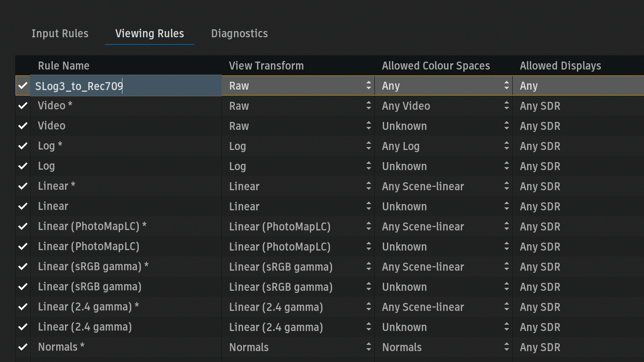Select the Linear (2.4 gamma) * rule name
This screenshot has height=362, width=644.
pos(88,307)
